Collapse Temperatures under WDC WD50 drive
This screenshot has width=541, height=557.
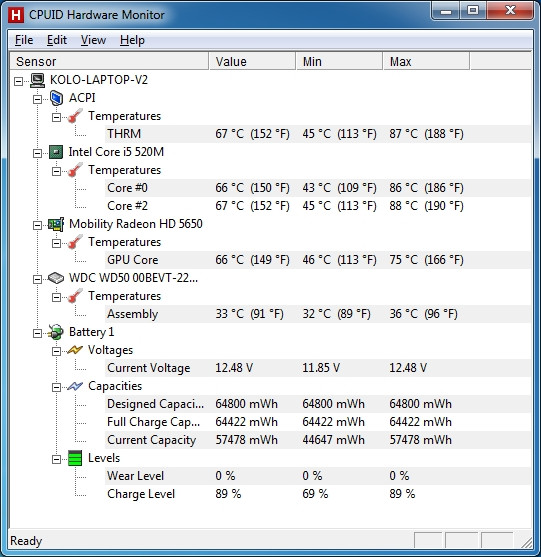click(x=56, y=298)
